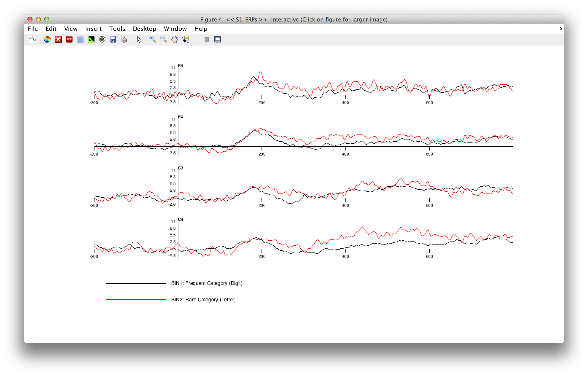The width and height of the screenshot is (588, 376).
Task: Click the F3 channel label
Action: click(181, 66)
